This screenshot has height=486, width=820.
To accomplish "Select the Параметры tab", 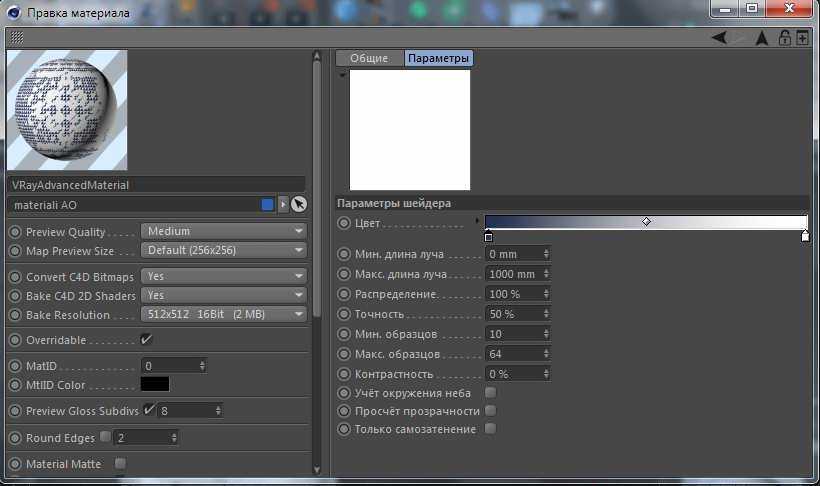I will [x=438, y=59].
